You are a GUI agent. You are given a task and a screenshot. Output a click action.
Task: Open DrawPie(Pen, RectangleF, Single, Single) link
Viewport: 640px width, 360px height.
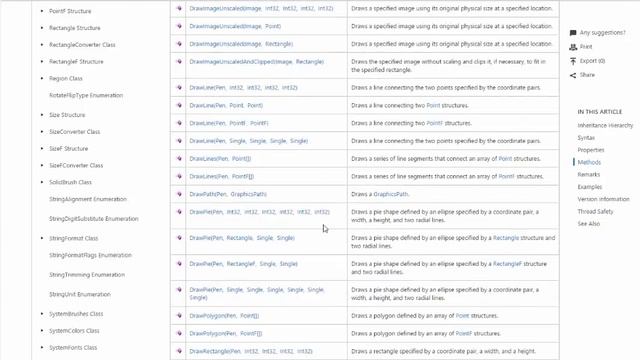pyautogui.click(x=243, y=264)
